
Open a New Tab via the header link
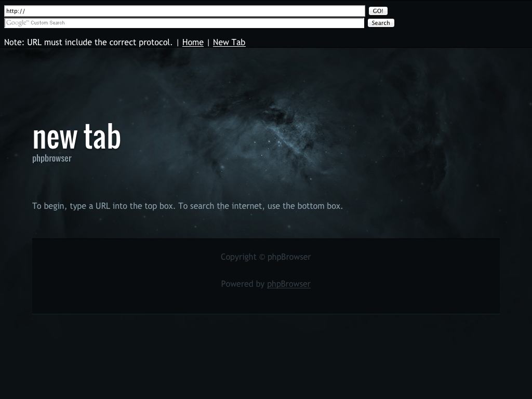coord(229,43)
